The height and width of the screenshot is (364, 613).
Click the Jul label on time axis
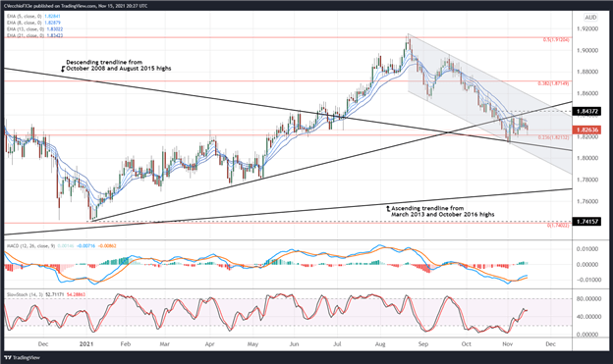pos(337,344)
